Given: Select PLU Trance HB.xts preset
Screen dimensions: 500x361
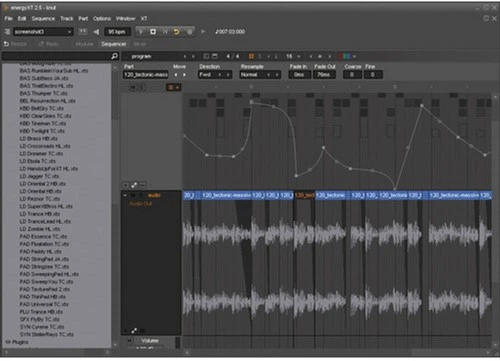Looking at the screenshot, I should (x=41, y=312).
